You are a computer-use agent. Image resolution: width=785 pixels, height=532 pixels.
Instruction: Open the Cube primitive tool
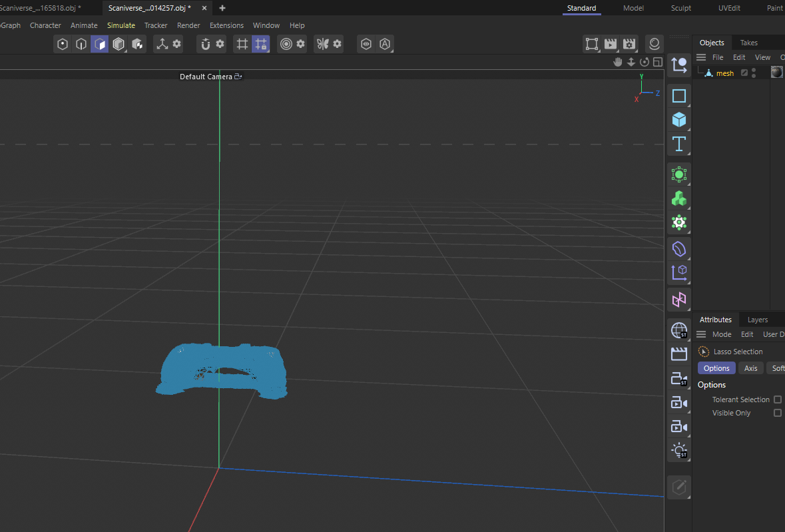pos(679,120)
